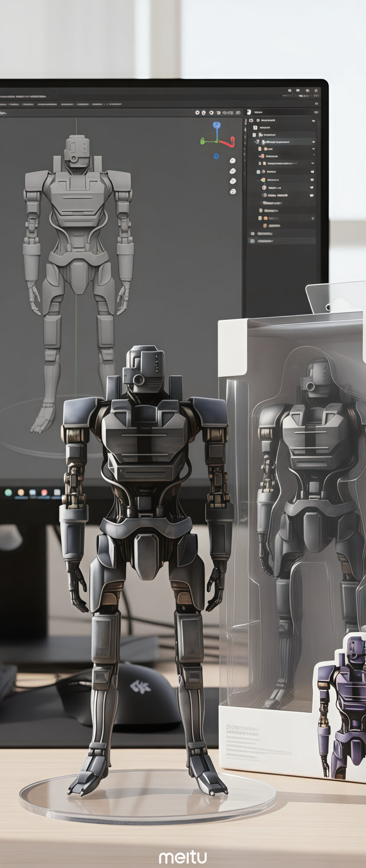
Task: Click the red icon in the taskbar
Action: pos(44,492)
